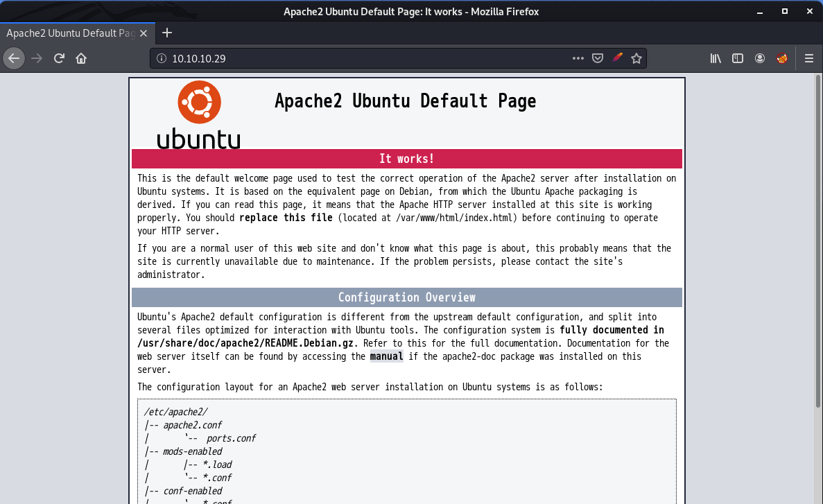Maximize the Firefox window

(785, 12)
